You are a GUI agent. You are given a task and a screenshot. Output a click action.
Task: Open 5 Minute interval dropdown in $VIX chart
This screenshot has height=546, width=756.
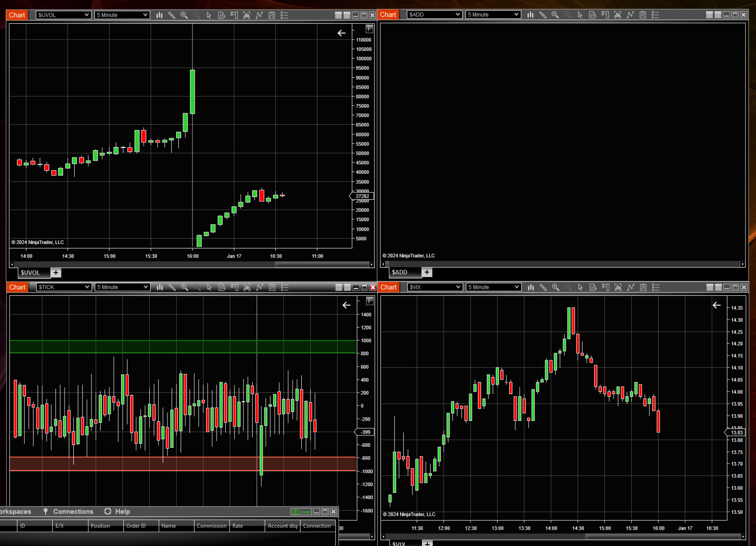coord(494,287)
